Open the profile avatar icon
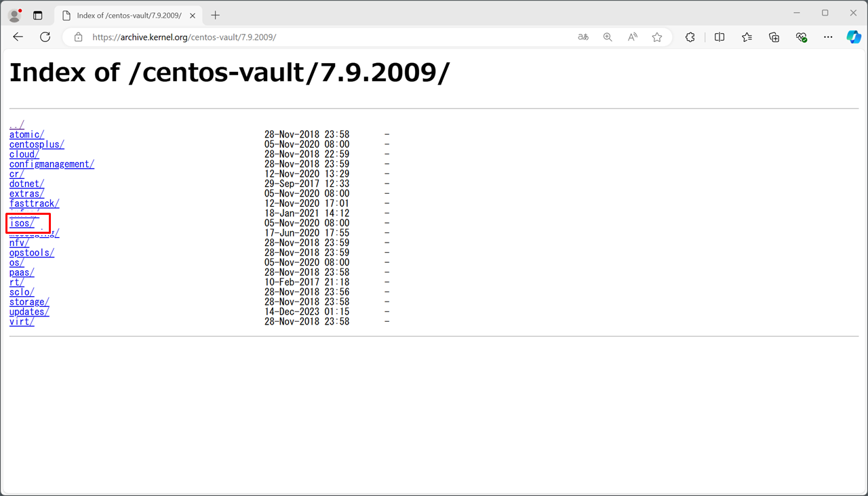Viewport: 868px width, 496px height. click(14, 15)
